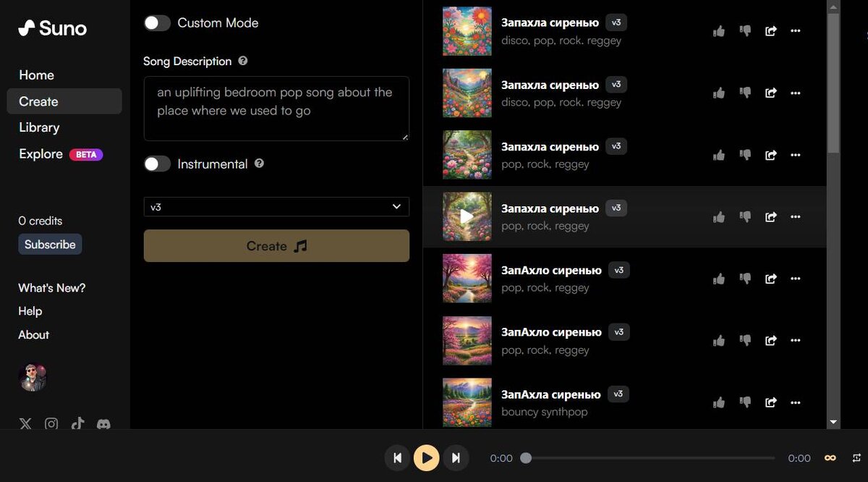Open the user profile avatar
The image size is (868, 482).
click(33, 377)
